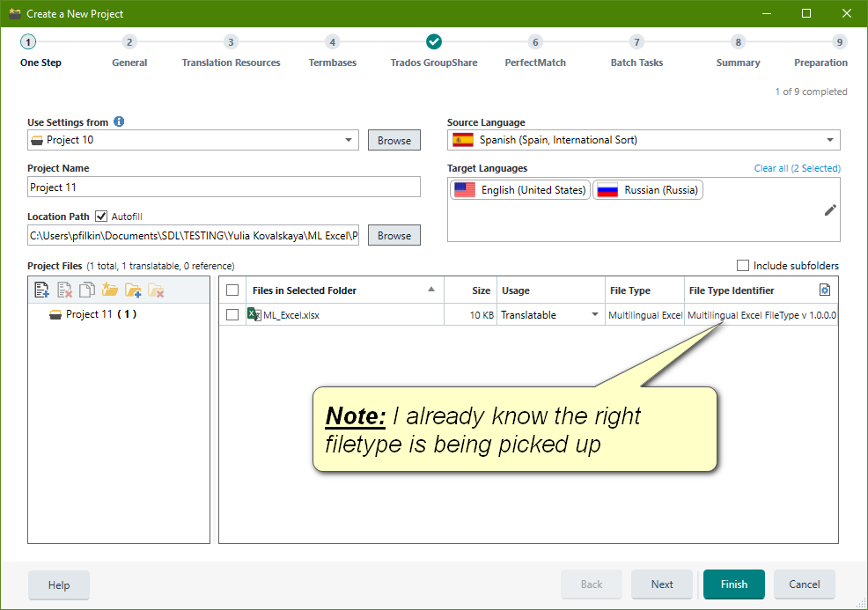The height and width of the screenshot is (610, 868).
Task: Click the Add Files icon in Project Files toolbar
Action: [x=42, y=290]
